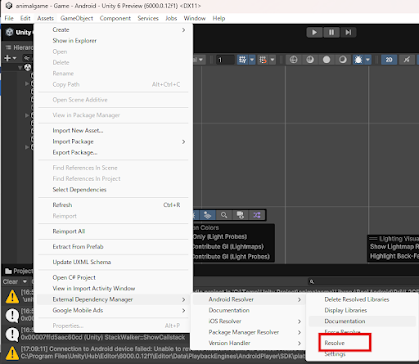Image resolution: width=419 pixels, height=364 pixels.
Task: Open the File menu
Action: coord(9,18)
